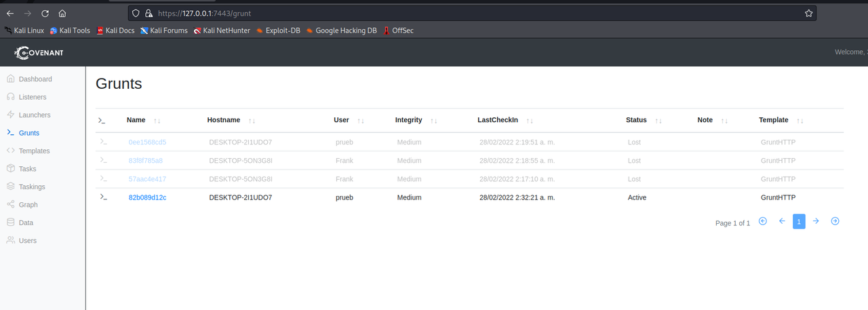The image size is (868, 310).
Task: Open Kali Docs bookmark
Action: (x=116, y=31)
